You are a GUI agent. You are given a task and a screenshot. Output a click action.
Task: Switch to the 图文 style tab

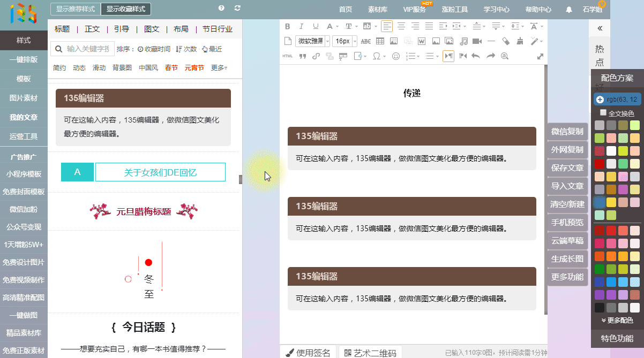coord(152,29)
